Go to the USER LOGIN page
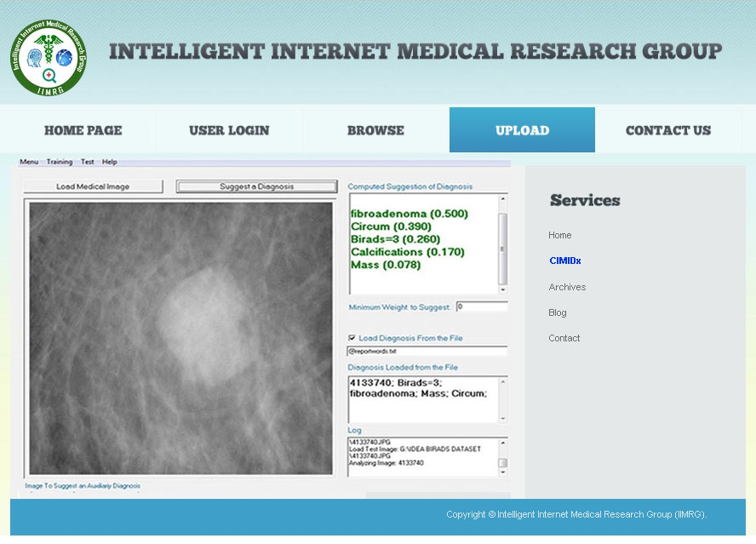 tap(229, 130)
